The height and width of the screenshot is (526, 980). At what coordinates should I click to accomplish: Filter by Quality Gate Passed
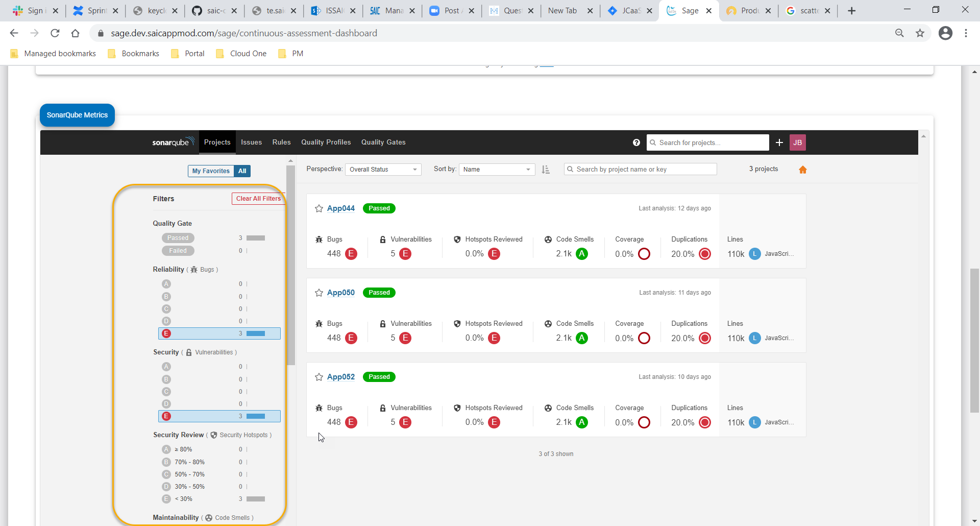(178, 238)
